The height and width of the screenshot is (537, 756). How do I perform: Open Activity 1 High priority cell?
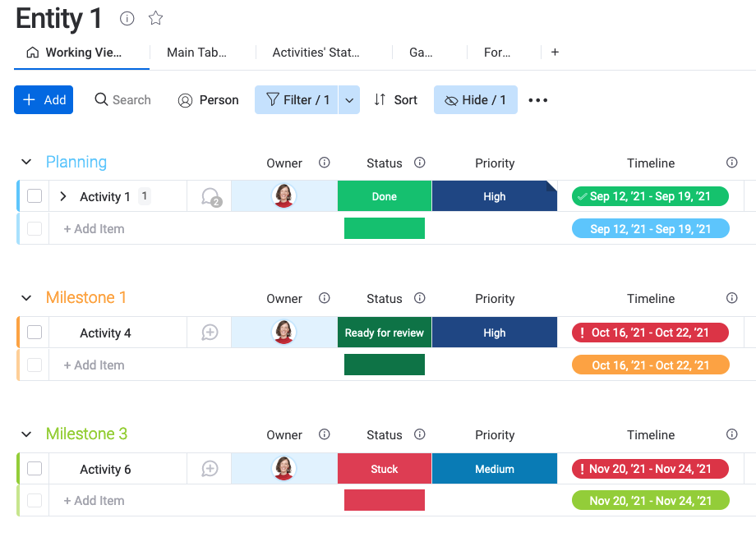click(495, 196)
